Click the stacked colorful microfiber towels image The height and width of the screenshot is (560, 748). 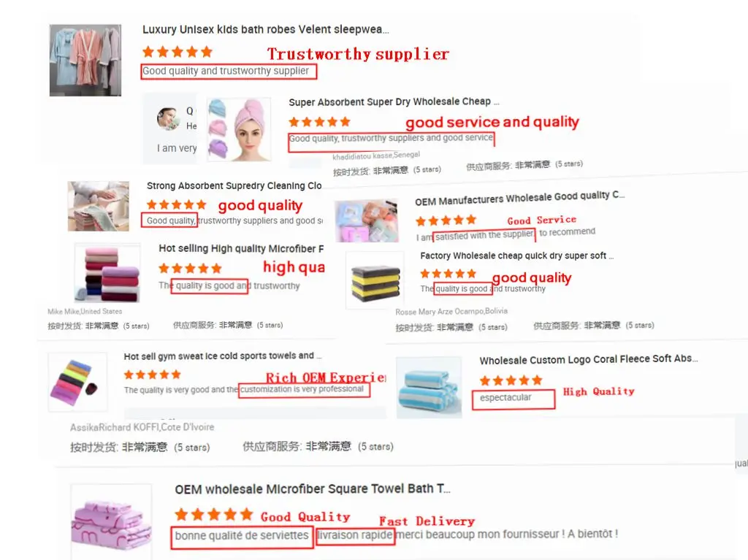[x=107, y=273]
